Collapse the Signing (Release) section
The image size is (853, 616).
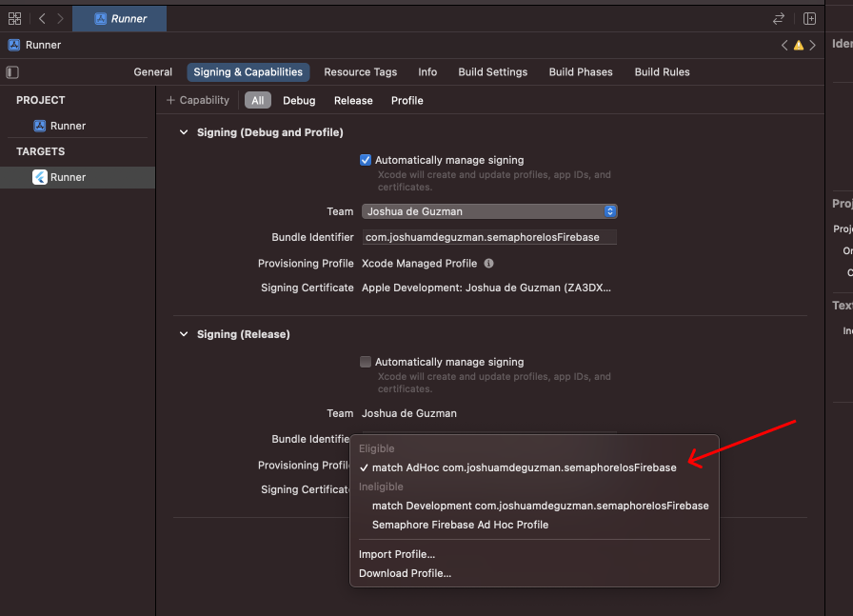(184, 334)
